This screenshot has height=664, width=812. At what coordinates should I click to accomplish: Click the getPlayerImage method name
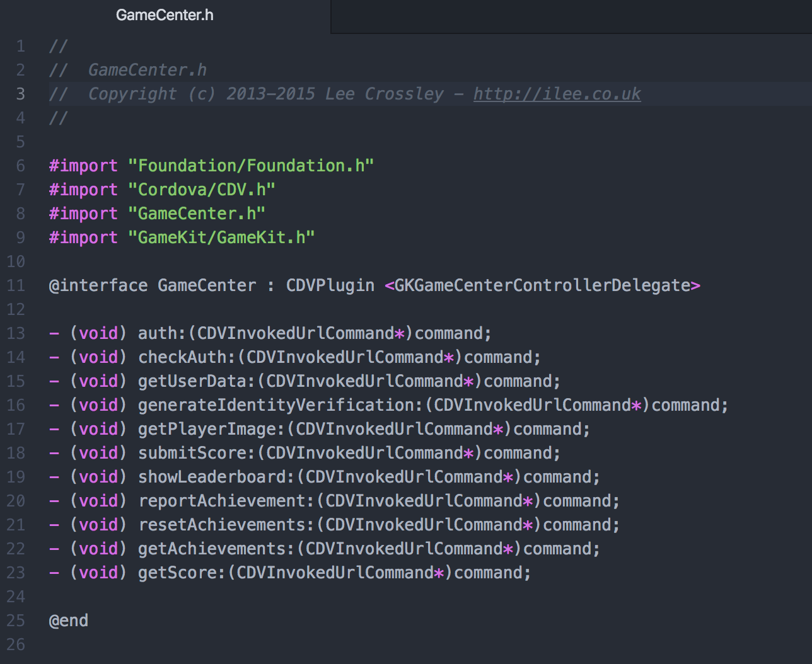pos(207,429)
